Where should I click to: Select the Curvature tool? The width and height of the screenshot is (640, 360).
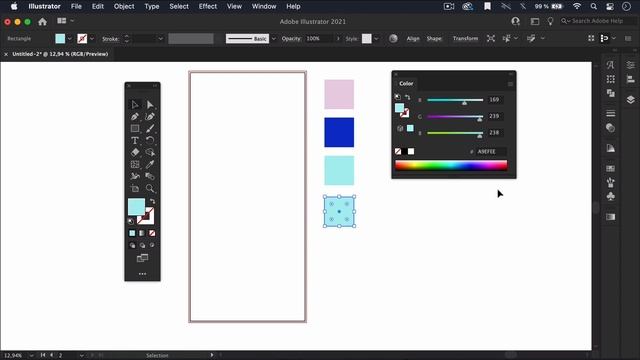click(x=150, y=117)
